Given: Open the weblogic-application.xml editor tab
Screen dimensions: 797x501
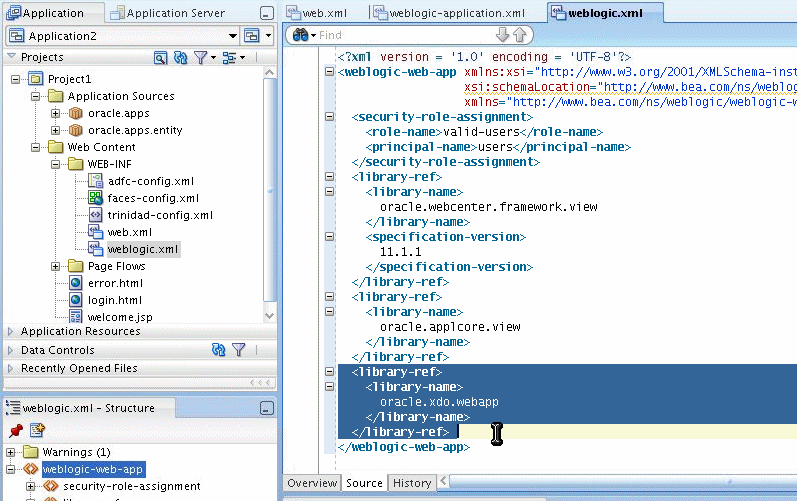Looking at the screenshot, I should tap(449, 13).
